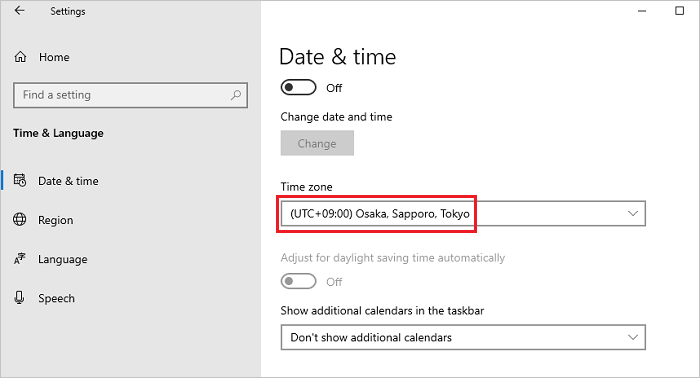This screenshot has width=700, height=378.
Task: Maximize the Settings window
Action: (x=679, y=11)
